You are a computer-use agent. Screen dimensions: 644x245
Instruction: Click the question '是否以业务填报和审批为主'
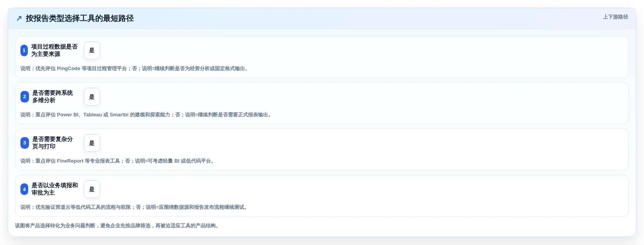(55, 189)
